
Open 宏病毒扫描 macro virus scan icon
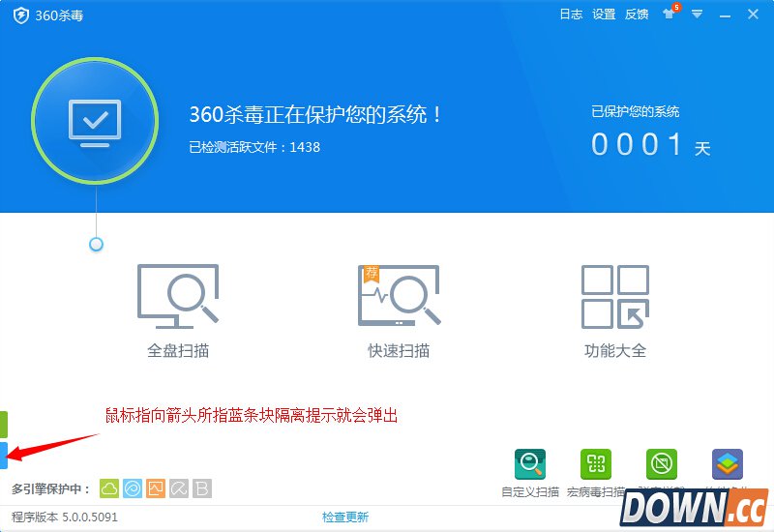[x=596, y=464]
